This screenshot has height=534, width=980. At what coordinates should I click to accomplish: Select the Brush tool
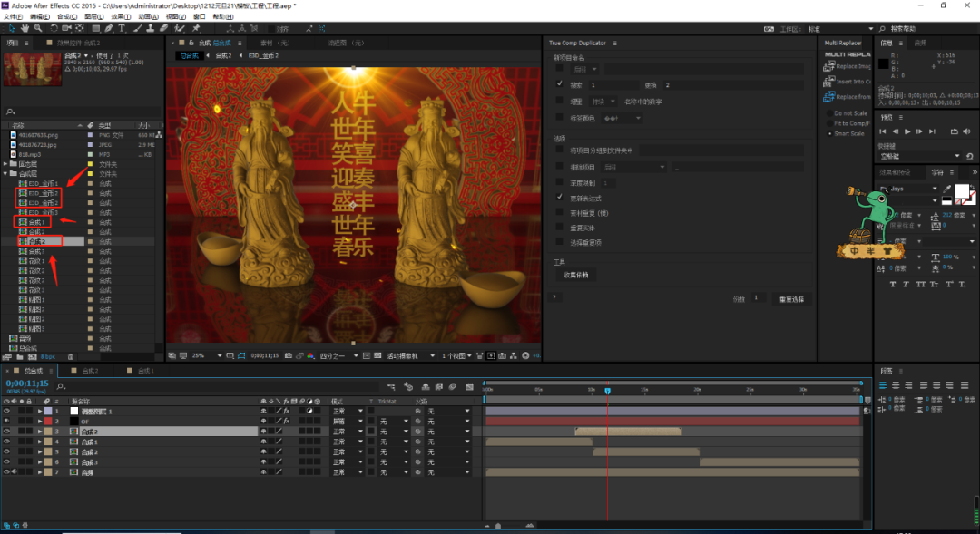(x=138, y=29)
